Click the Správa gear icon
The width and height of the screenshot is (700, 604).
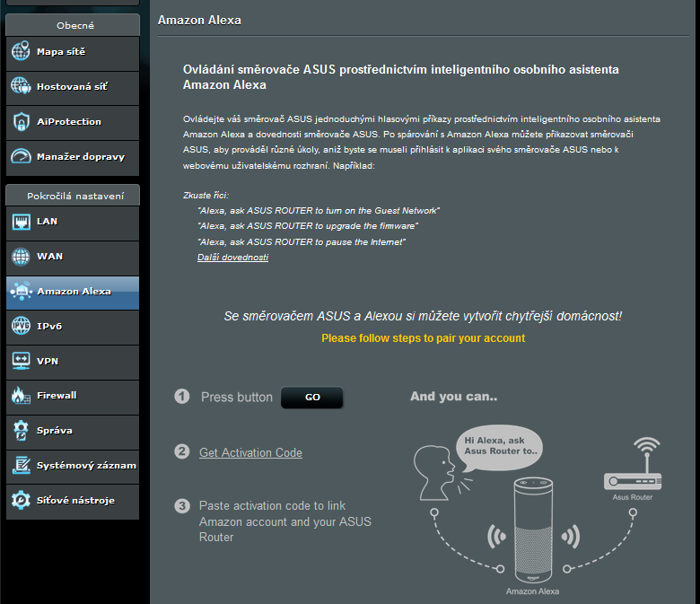[x=21, y=431]
